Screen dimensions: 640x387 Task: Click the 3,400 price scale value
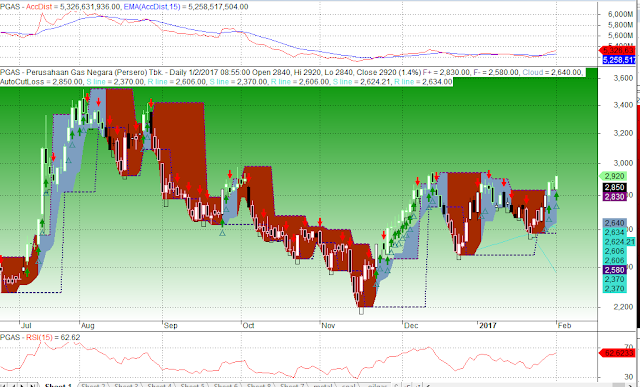click(623, 105)
